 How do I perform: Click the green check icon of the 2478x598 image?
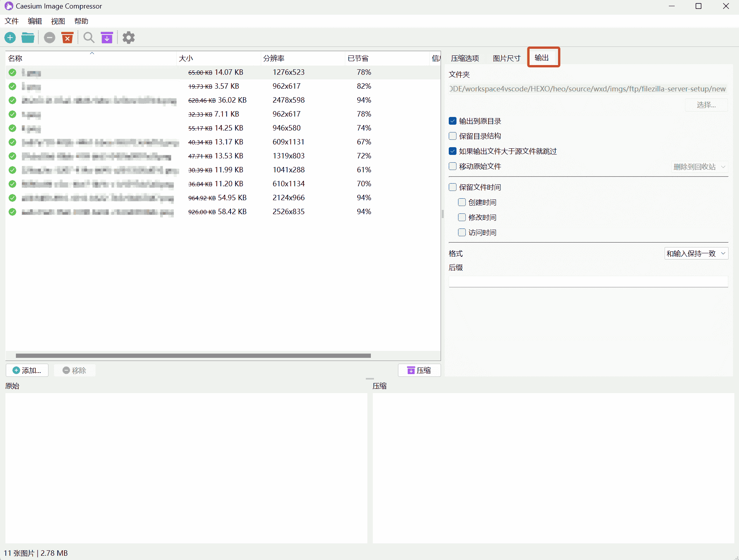[12, 100]
